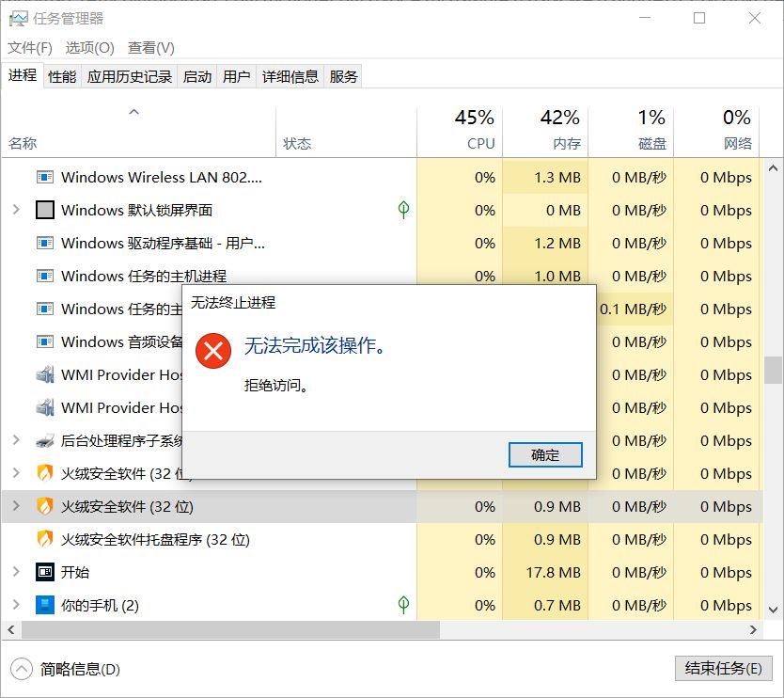Select the Windows Wireless LAN 802.... row
Image resolution: width=784 pixels, height=698 pixels.
(383, 177)
